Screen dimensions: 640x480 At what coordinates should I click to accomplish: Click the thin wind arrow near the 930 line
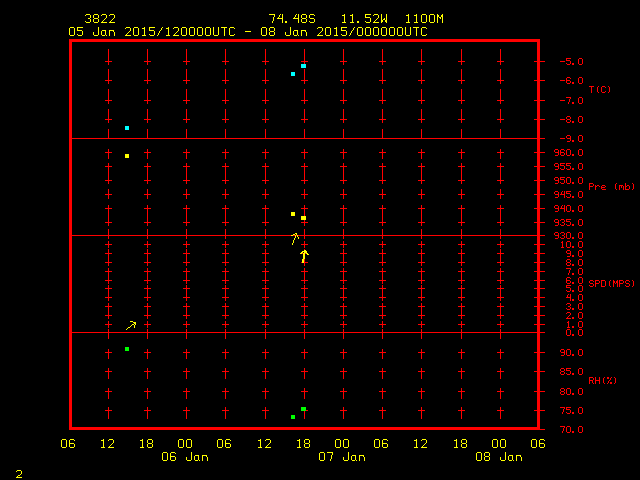(295, 238)
